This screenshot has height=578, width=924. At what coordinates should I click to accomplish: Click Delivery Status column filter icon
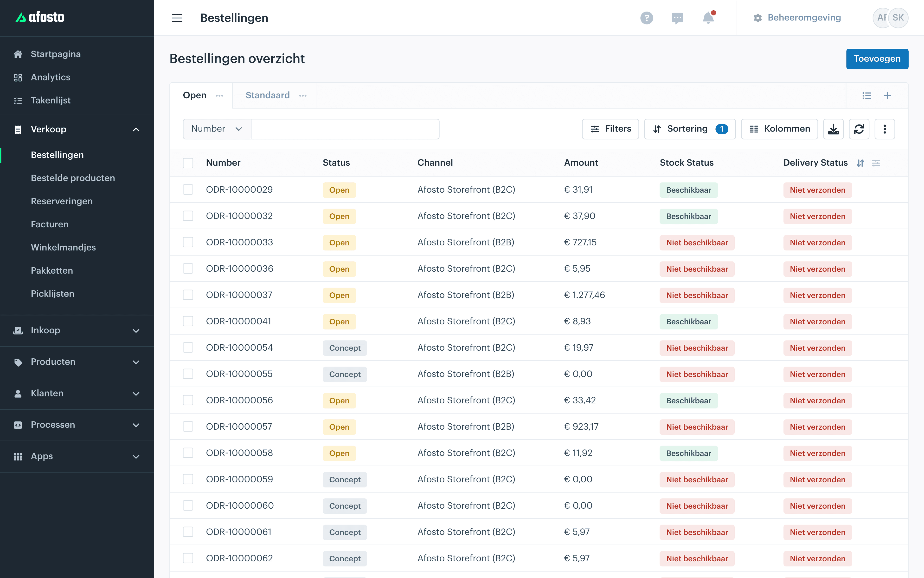[x=876, y=163]
